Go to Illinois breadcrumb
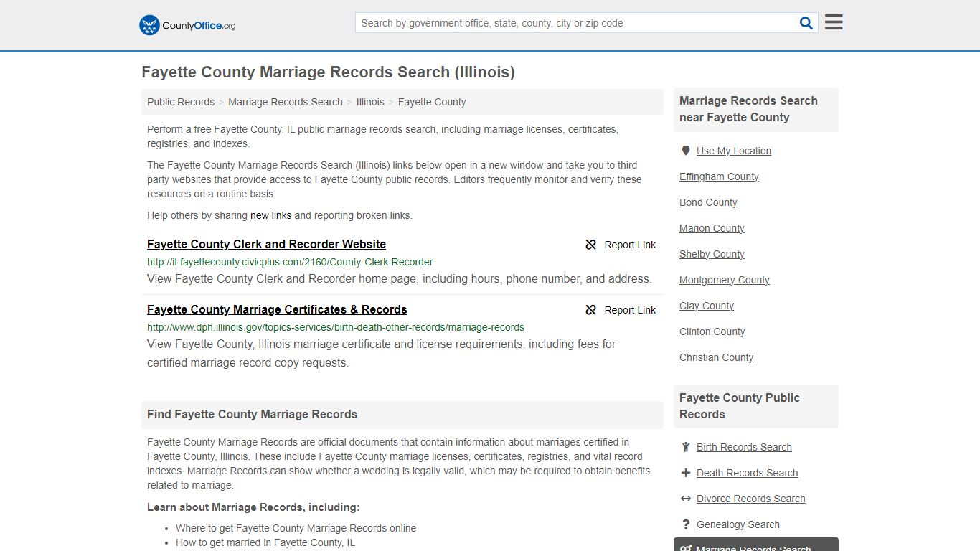 [370, 102]
